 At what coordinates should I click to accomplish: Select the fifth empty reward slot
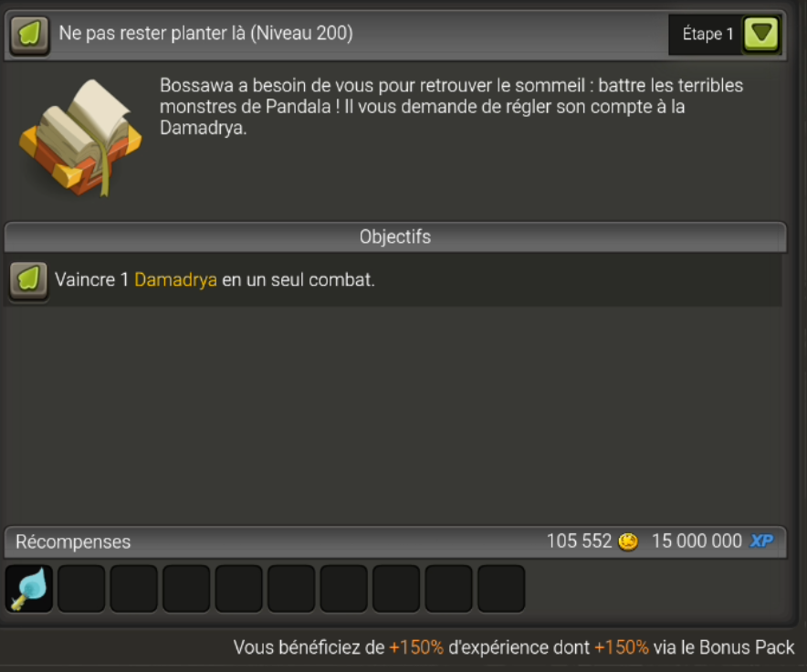point(291,589)
